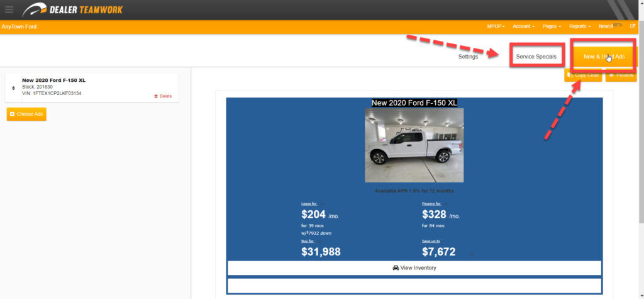Open the Service Specials tab
The height and width of the screenshot is (299, 644).
(x=536, y=57)
